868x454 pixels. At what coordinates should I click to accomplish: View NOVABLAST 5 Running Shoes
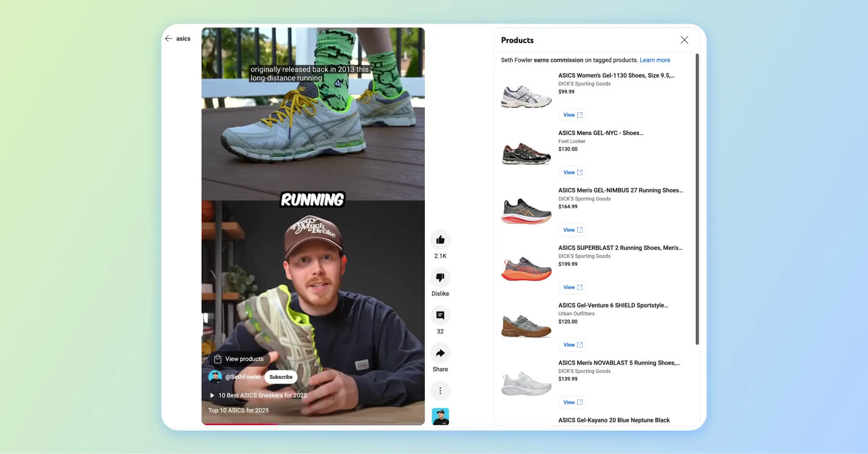573,402
